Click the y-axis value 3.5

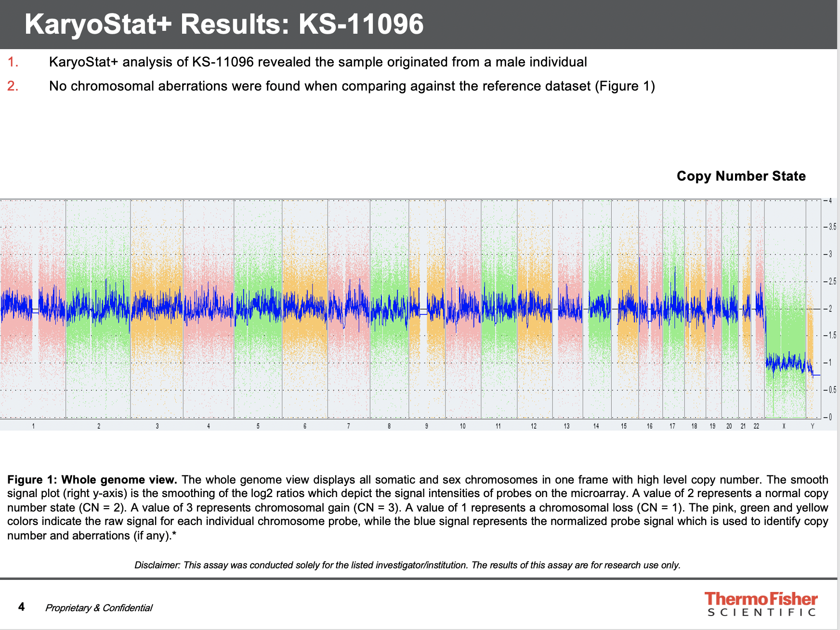tap(833, 227)
